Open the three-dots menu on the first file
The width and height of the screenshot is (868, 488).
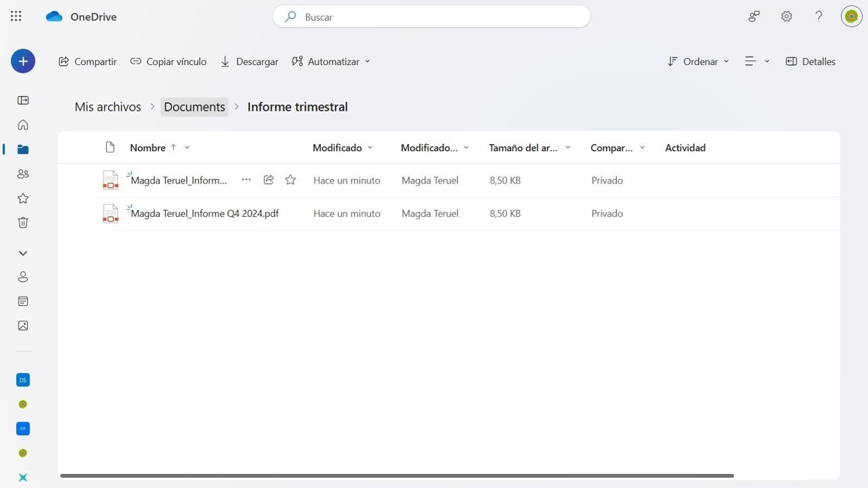[x=246, y=180]
